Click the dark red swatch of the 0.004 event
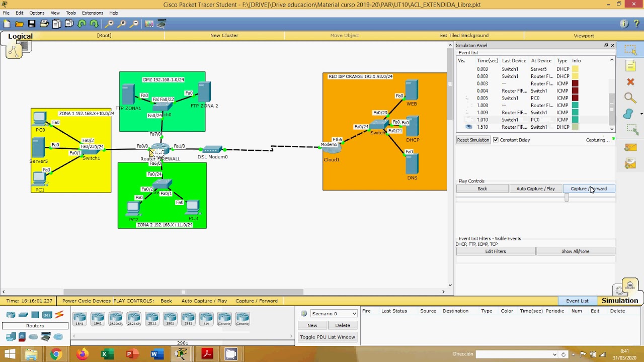The width and height of the screenshot is (644, 362). [575, 91]
